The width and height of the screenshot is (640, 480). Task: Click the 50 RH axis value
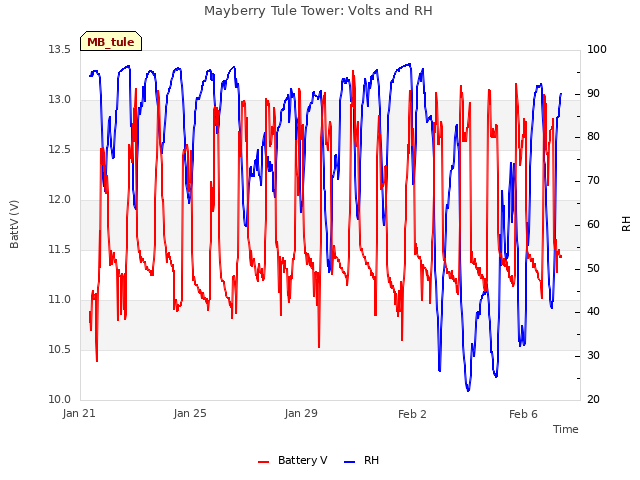pos(593,269)
